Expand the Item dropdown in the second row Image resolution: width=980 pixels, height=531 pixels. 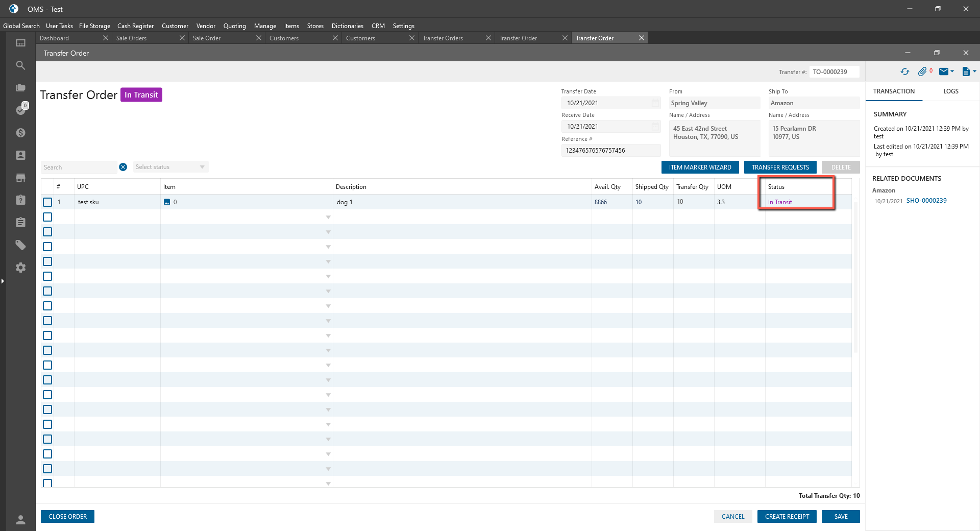pyautogui.click(x=328, y=218)
